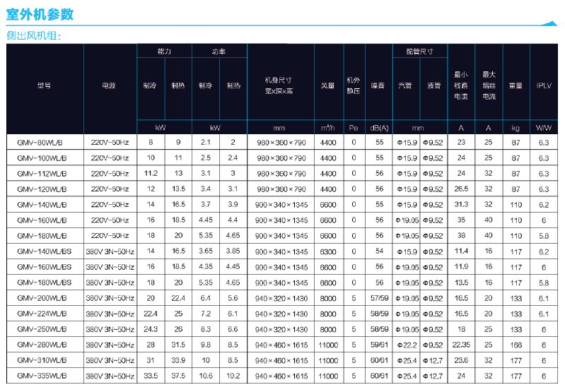This screenshot has height=392, width=565.
Task: Click the W/W unit cell
Action: (x=544, y=128)
